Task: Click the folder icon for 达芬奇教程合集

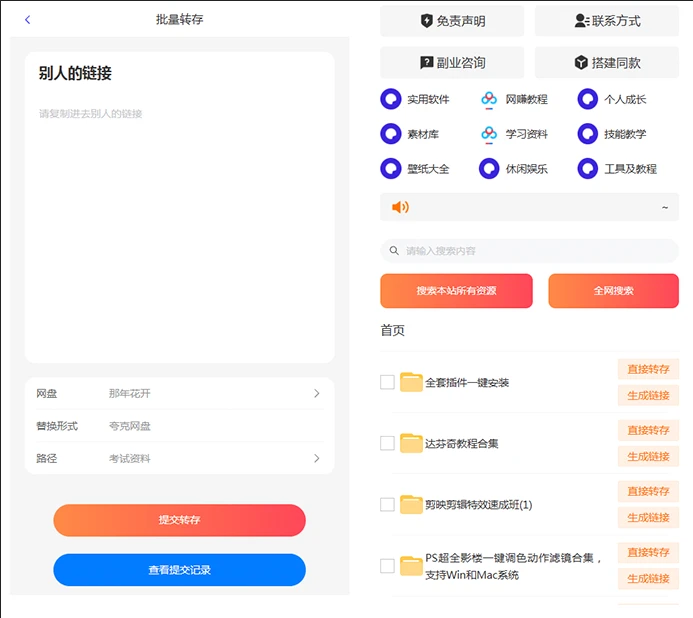Action: (x=411, y=443)
